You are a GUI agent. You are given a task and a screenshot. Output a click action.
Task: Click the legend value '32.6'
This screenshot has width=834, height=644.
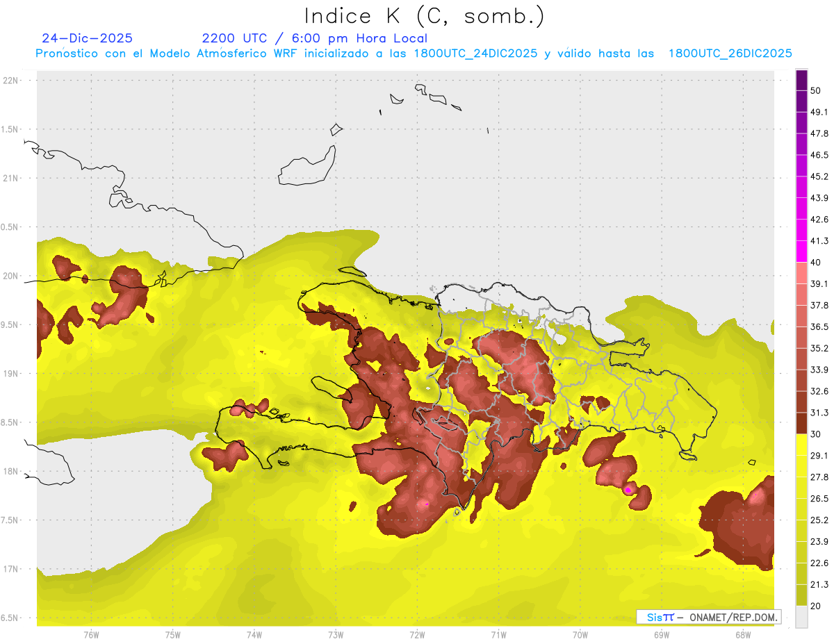tap(819, 391)
